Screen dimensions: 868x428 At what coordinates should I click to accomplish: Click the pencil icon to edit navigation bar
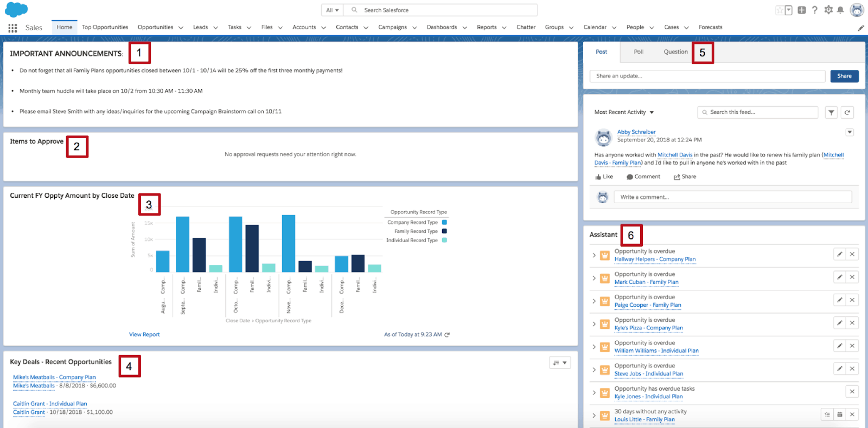[860, 28]
